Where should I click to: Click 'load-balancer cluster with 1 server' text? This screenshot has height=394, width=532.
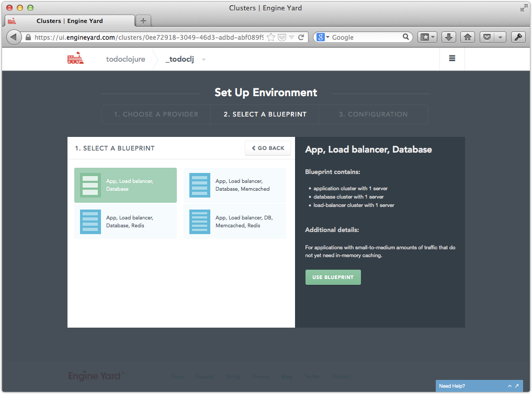tap(354, 205)
